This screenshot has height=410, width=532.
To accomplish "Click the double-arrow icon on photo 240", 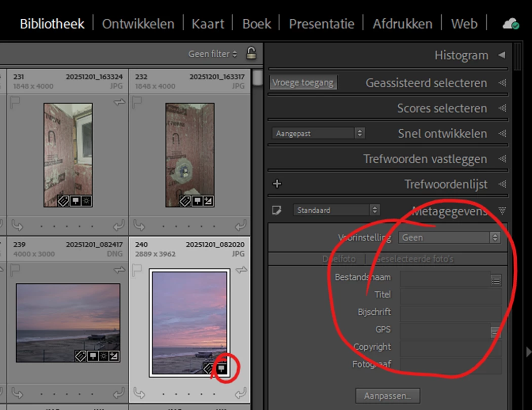I will point(241,270).
